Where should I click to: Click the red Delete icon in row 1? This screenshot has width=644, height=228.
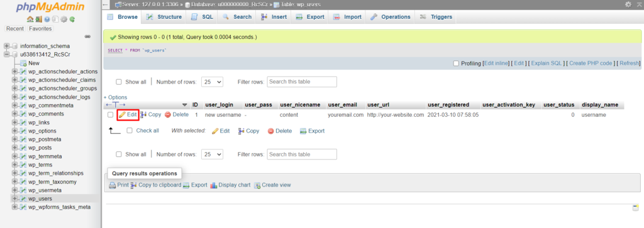coord(167,115)
